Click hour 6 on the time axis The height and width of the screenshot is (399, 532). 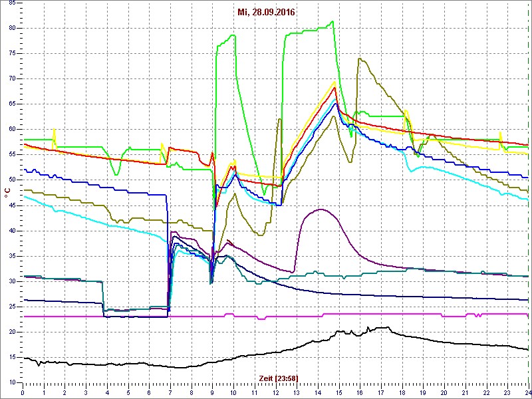[149, 393]
